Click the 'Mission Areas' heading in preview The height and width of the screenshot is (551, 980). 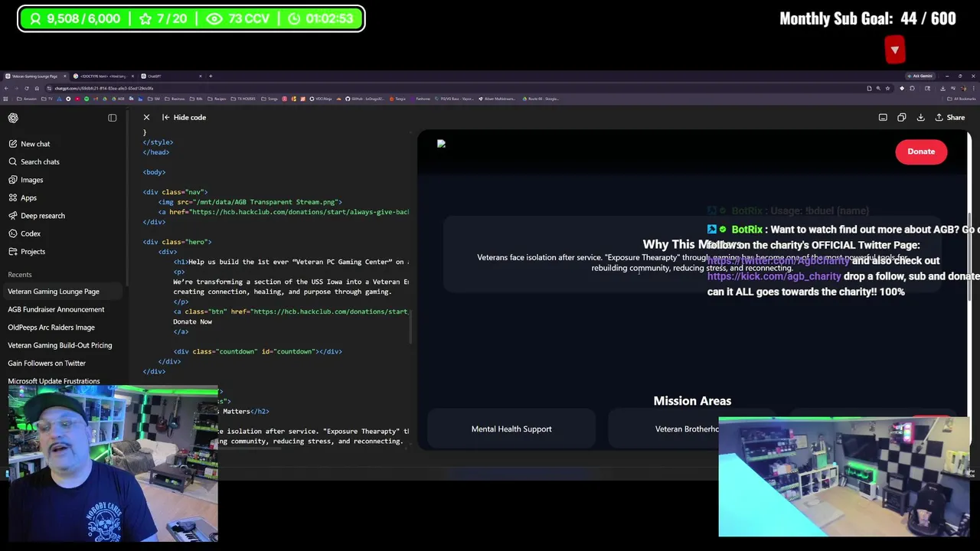pos(692,400)
